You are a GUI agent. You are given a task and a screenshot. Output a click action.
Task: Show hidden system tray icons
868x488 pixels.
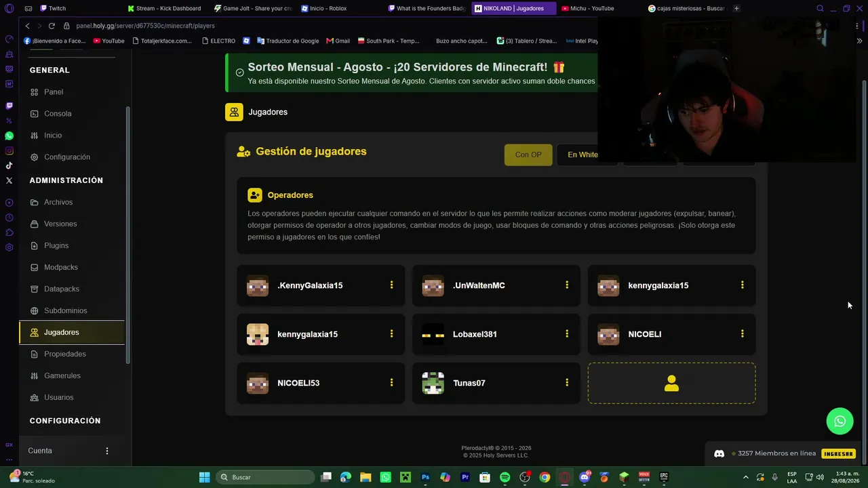[x=746, y=477]
